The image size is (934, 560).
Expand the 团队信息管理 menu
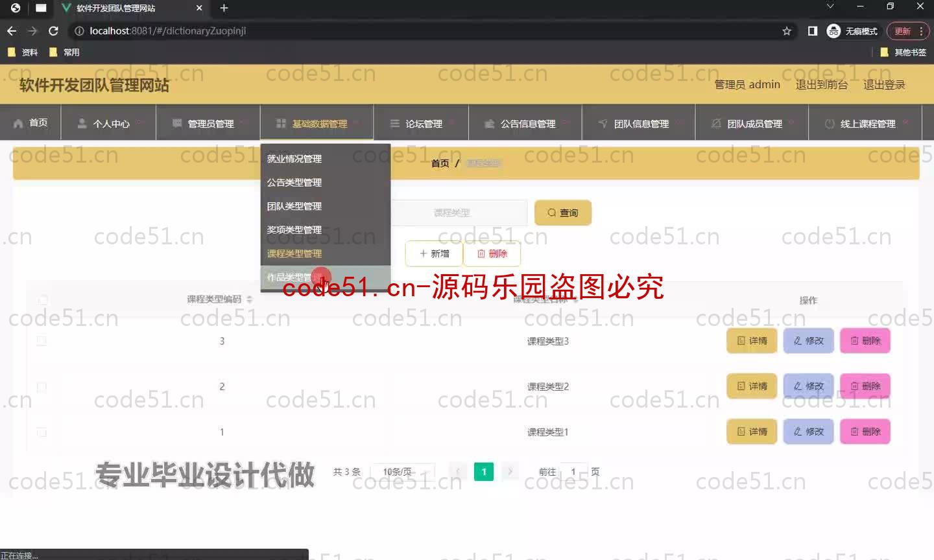[x=639, y=123]
